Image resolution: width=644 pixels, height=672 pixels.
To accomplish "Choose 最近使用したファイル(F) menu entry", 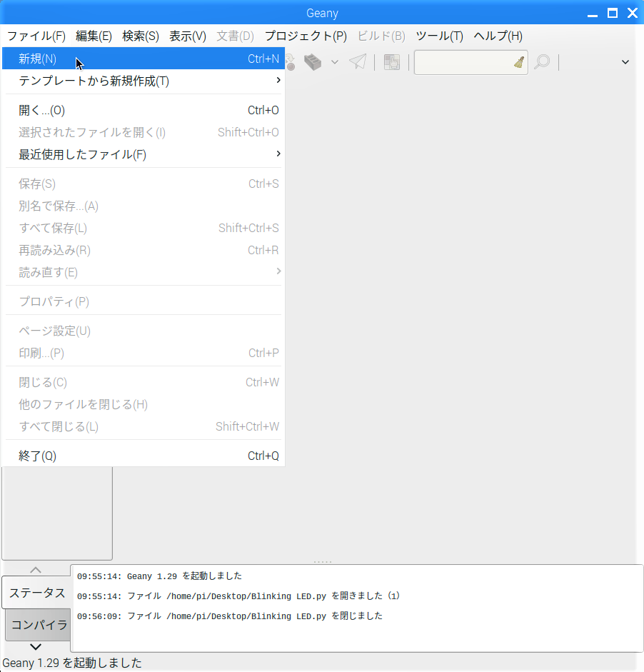I will [144, 154].
